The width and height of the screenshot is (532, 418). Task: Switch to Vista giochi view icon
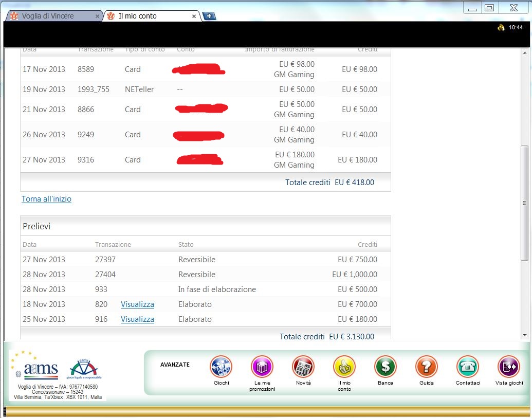coord(509,367)
